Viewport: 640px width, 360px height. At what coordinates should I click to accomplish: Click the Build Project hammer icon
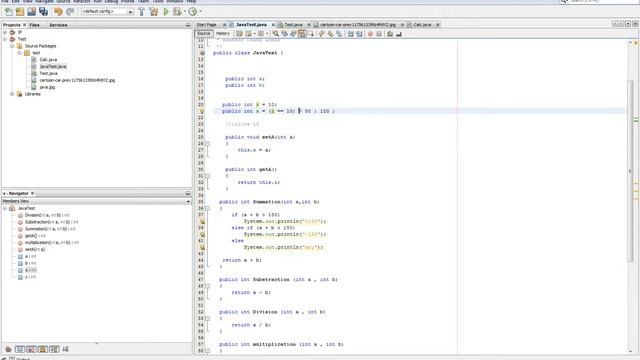(x=142, y=12)
